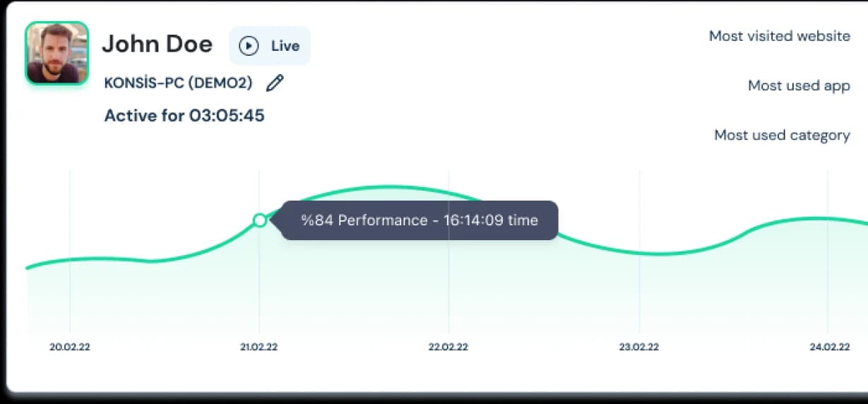Select the KONSİS-PC (DEMO2) device name
The height and width of the screenshot is (404, 868).
click(178, 83)
